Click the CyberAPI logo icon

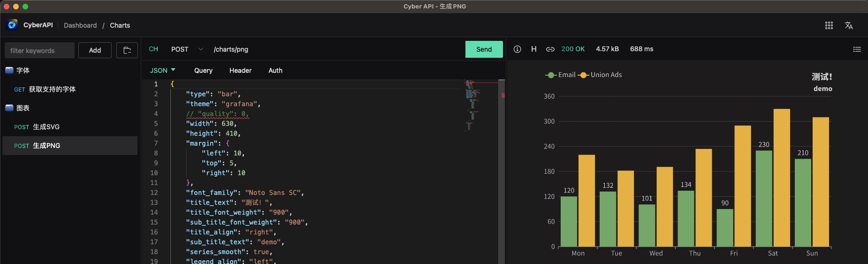(x=12, y=25)
